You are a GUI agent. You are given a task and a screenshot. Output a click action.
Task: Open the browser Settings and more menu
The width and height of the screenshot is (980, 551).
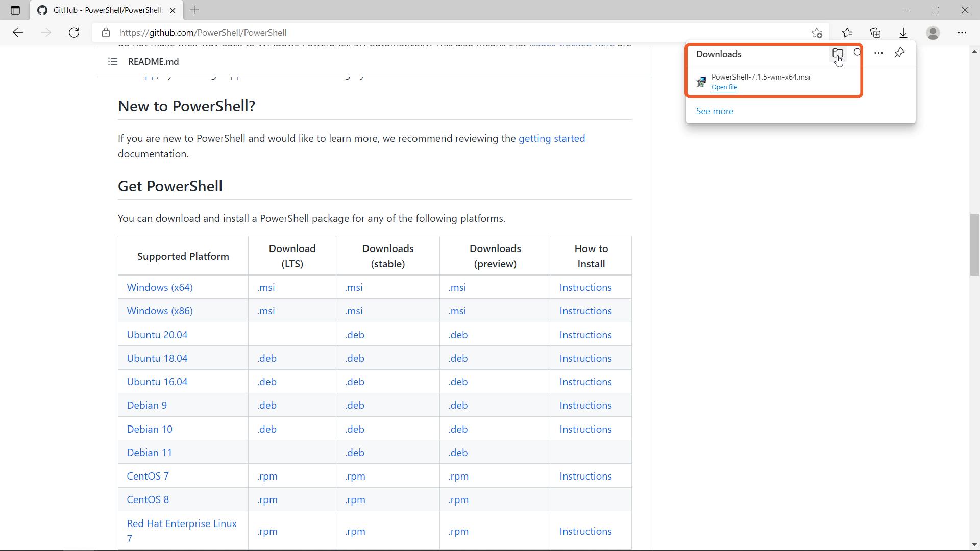click(962, 33)
